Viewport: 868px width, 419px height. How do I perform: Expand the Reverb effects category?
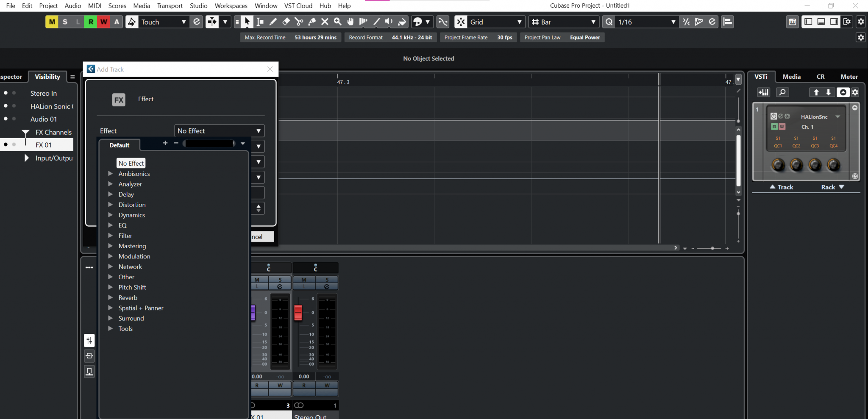128,297
